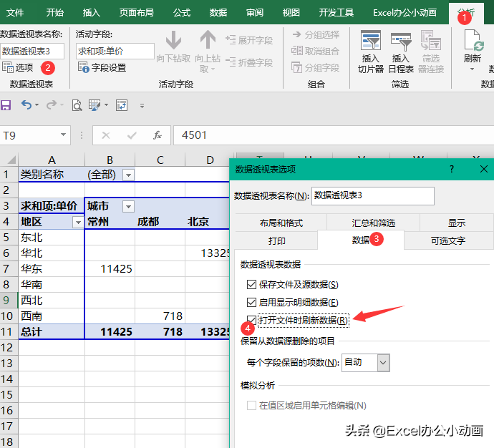This screenshot has height=448, width=494.
Task: Open the dialog help question mark
Action: [452, 169]
